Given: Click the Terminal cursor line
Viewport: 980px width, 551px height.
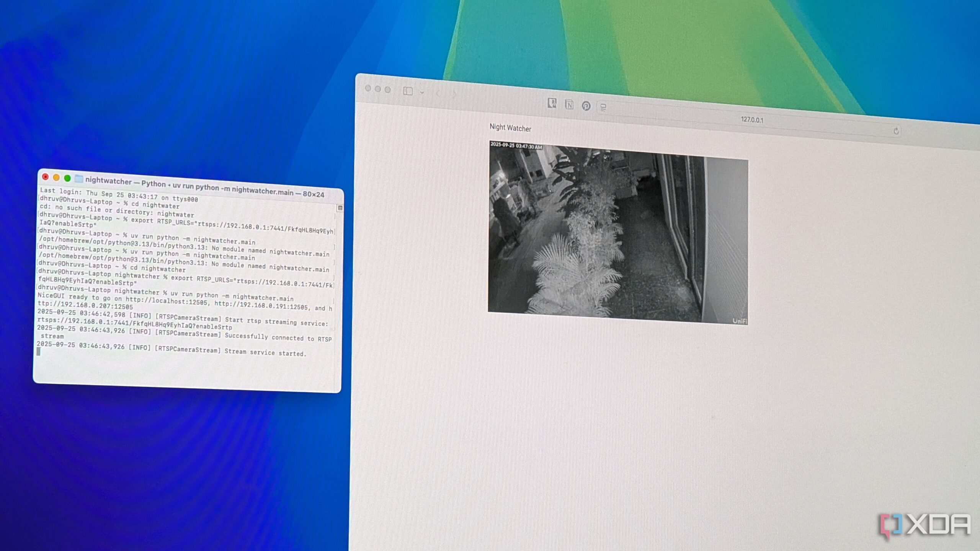Looking at the screenshot, I should point(38,352).
